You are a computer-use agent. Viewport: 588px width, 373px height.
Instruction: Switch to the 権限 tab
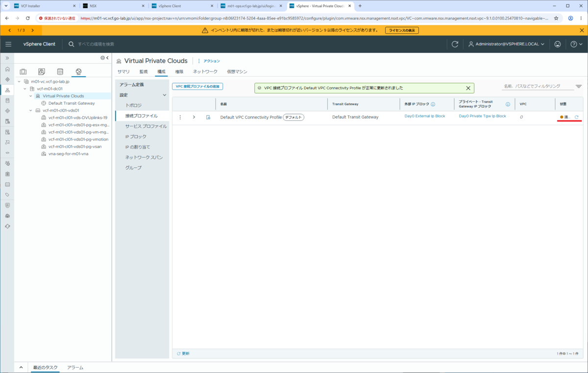point(179,71)
